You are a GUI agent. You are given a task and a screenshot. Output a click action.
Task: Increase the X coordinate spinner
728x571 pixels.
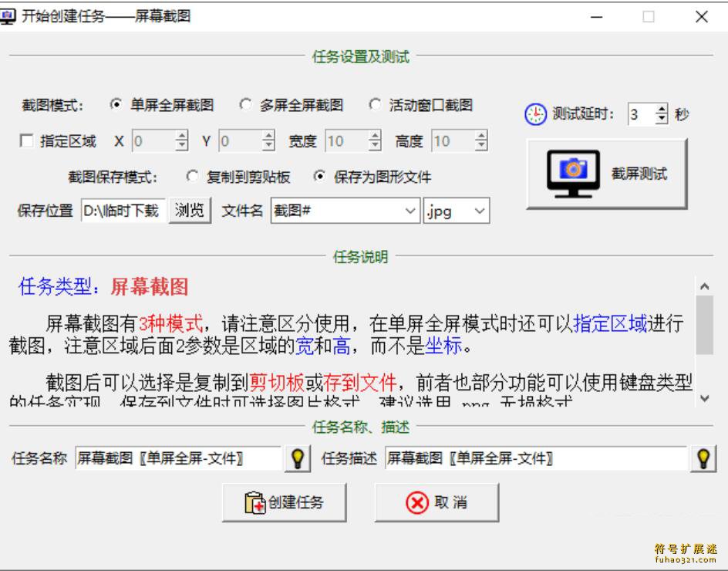coord(181,136)
